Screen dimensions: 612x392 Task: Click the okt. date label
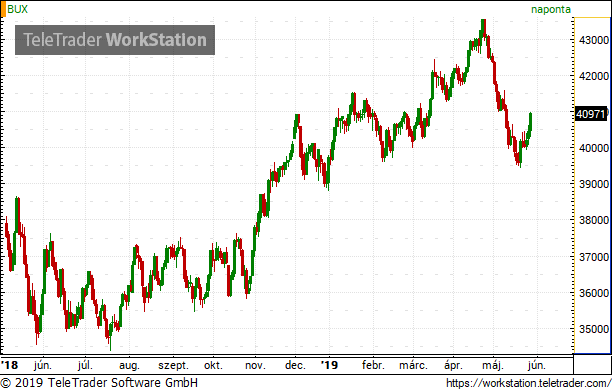[x=213, y=365]
